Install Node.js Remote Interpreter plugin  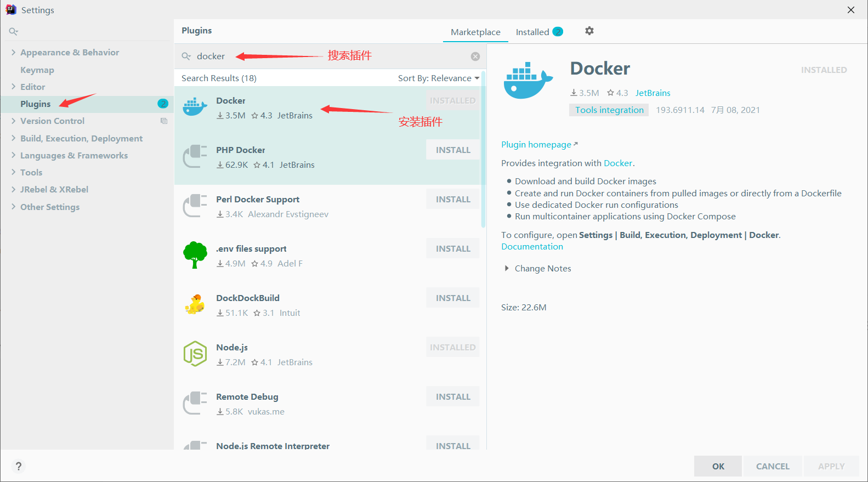453,443
